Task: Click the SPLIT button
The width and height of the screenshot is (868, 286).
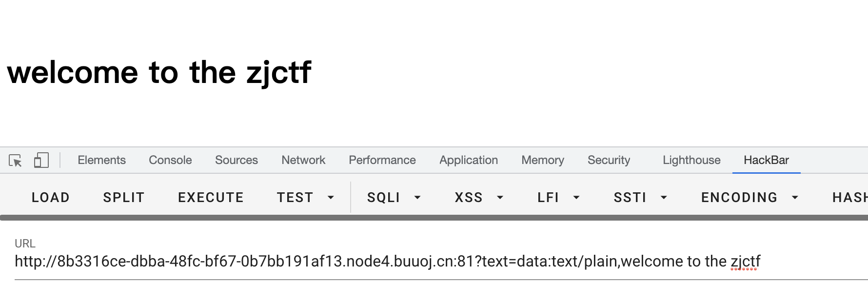Action: click(x=124, y=198)
